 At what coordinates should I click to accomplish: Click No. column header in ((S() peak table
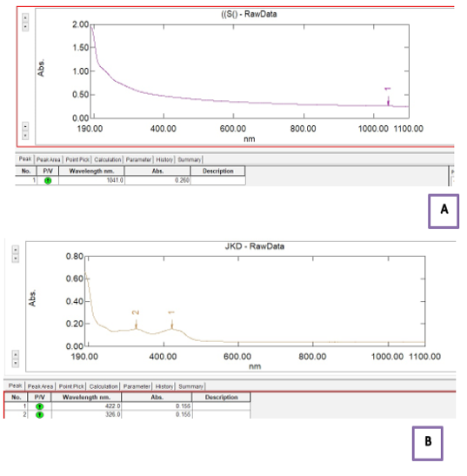26,171
